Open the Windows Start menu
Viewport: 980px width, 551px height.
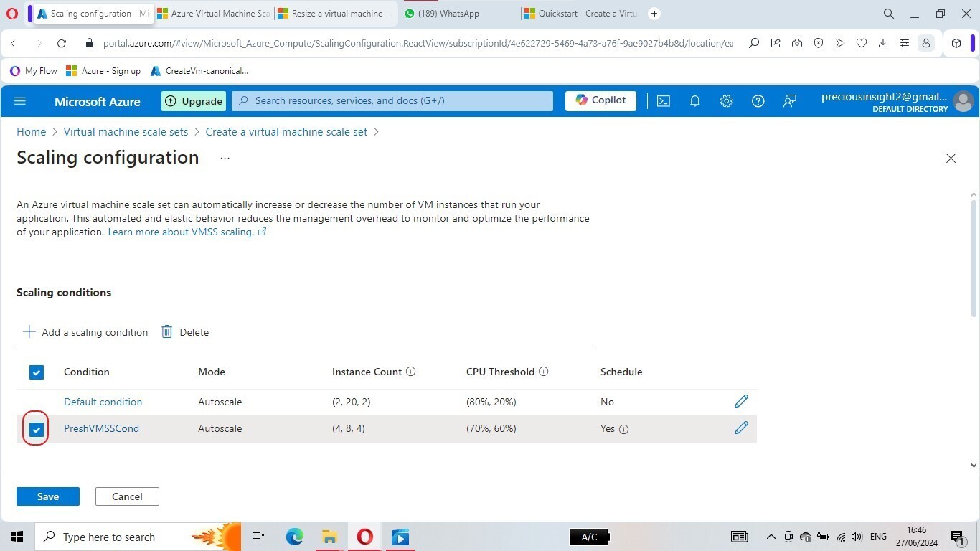coord(17,537)
